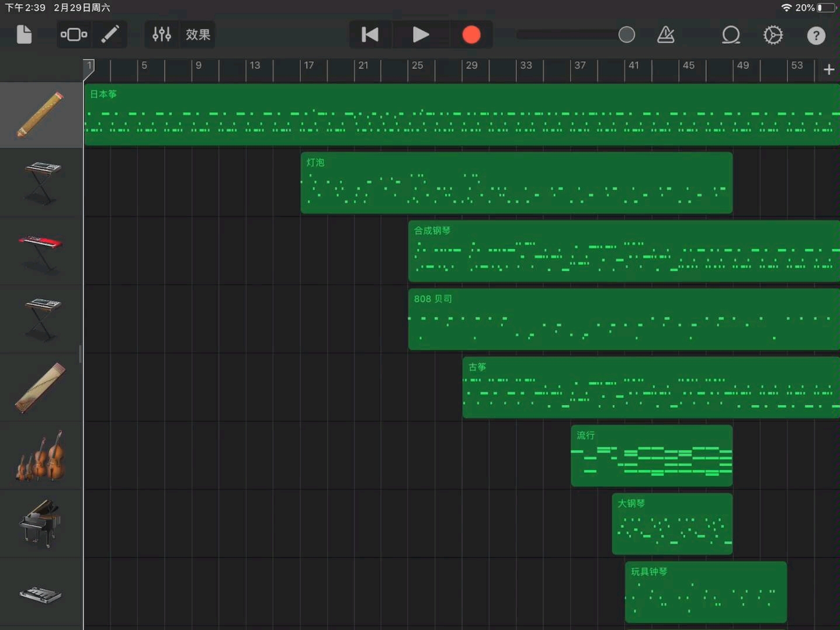
Task: Add a song section with plus button
Action: [829, 70]
